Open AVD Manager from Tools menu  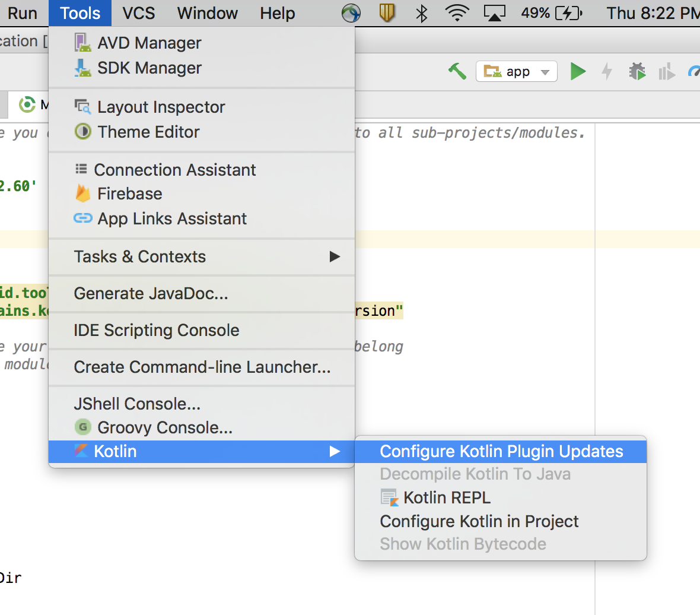click(x=201, y=43)
